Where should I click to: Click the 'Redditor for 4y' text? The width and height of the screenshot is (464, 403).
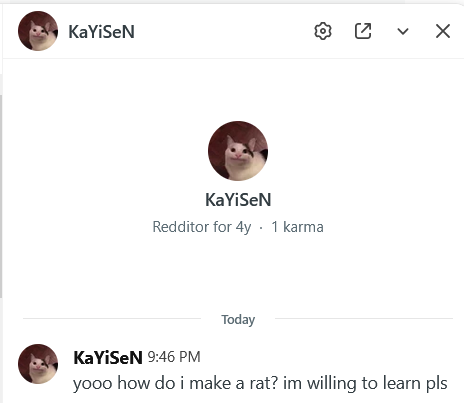pos(202,227)
